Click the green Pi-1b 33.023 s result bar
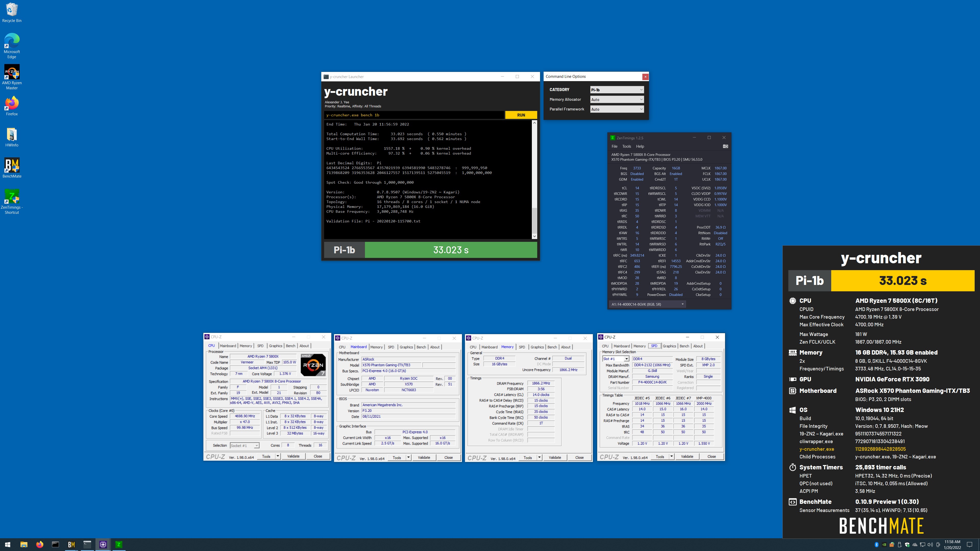The height and width of the screenshot is (551, 980). coord(451,250)
